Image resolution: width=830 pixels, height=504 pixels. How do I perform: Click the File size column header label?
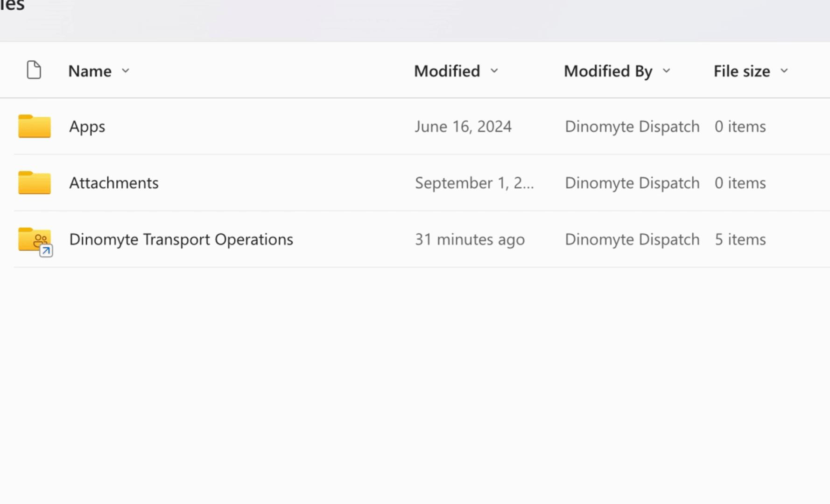(x=742, y=71)
